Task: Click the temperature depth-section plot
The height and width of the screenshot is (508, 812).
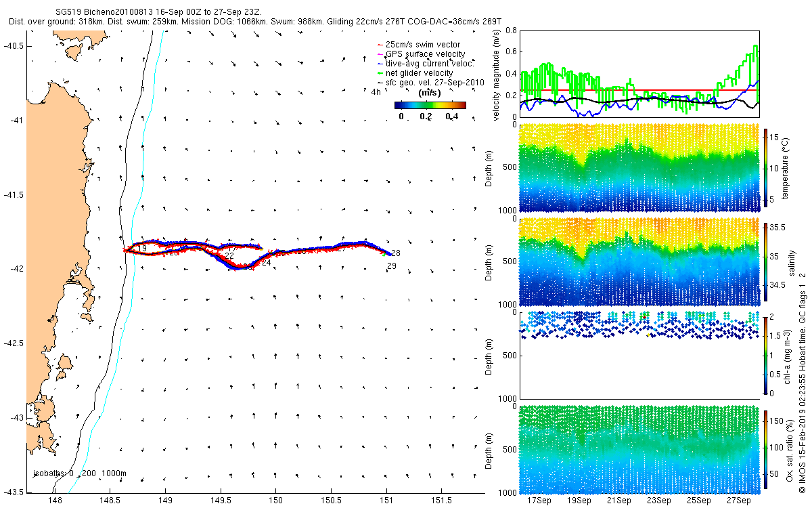Action: point(639,167)
